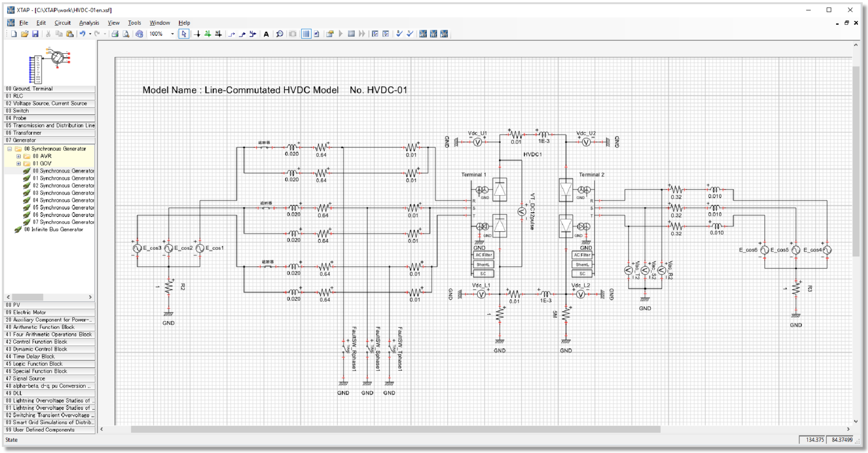
Task: Open the zoom level dropdown at 100%
Action: click(172, 34)
